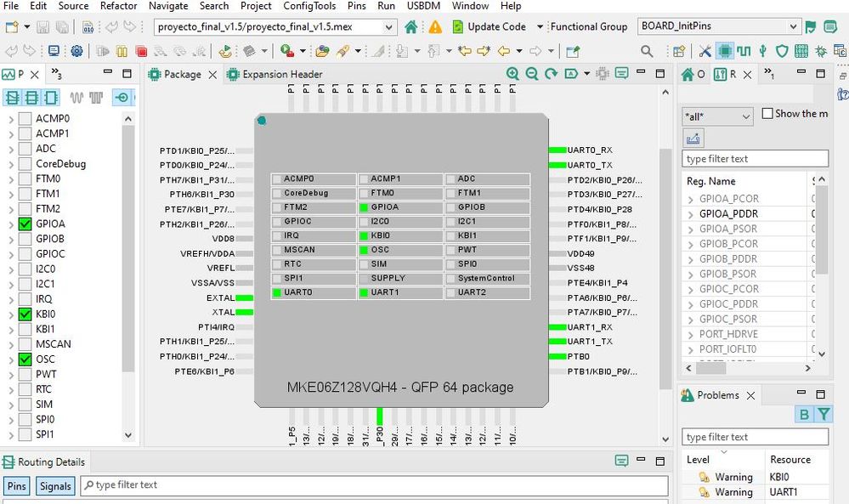The width and height of the screenshot is (849, 504).
Task: Click the search magnifier toolbar icon
Action: tap(647, 52)
